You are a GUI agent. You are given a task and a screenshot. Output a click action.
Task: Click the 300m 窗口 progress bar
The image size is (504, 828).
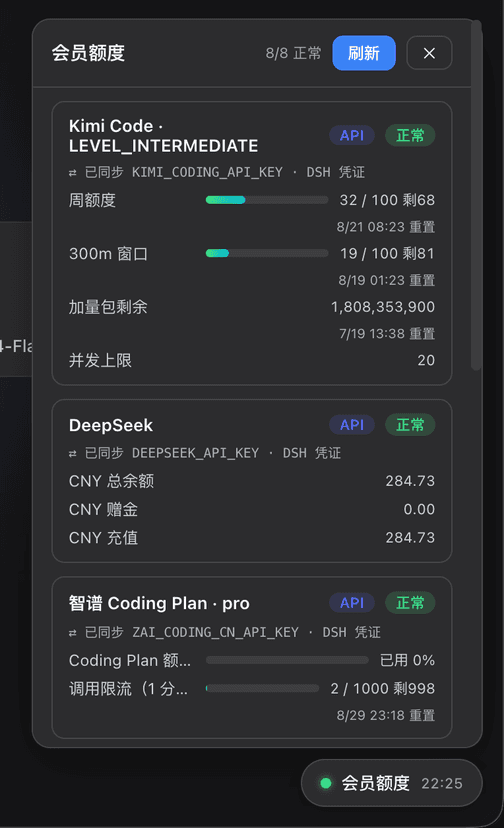pos(267,253)
